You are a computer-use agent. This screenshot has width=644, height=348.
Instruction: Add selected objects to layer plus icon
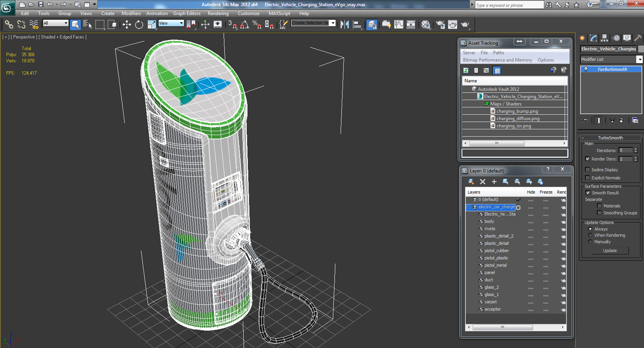coord(494,181)
